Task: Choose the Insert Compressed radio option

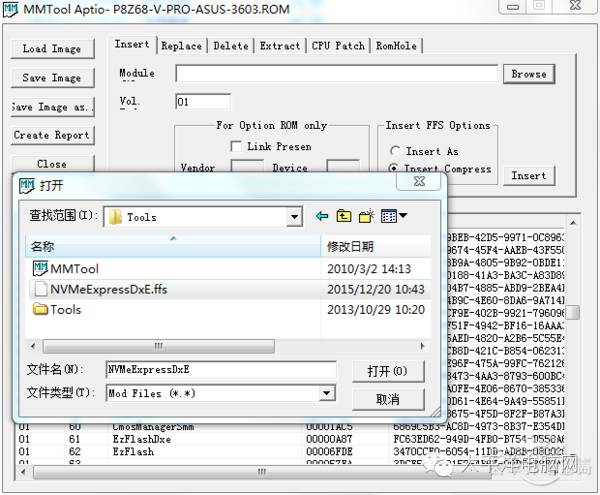Action: coord(395,169)
